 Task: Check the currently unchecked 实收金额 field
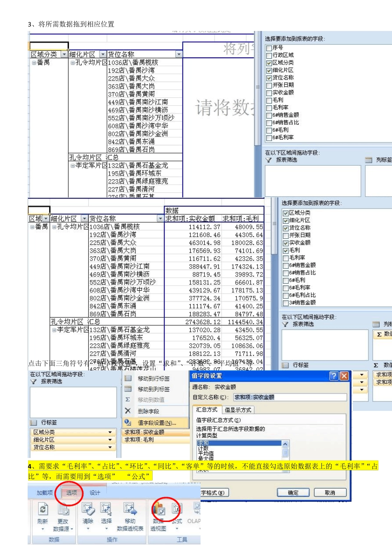[x=269, y=93]
